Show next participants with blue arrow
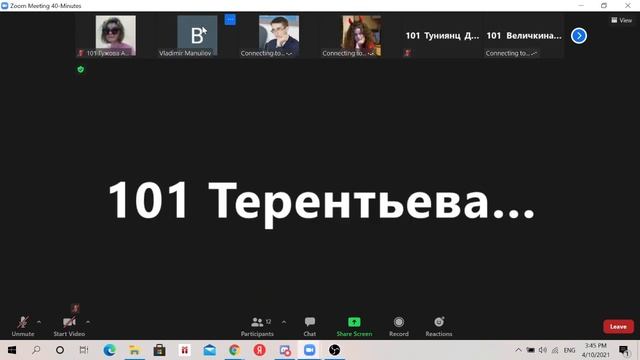 (x=579, y=36)
